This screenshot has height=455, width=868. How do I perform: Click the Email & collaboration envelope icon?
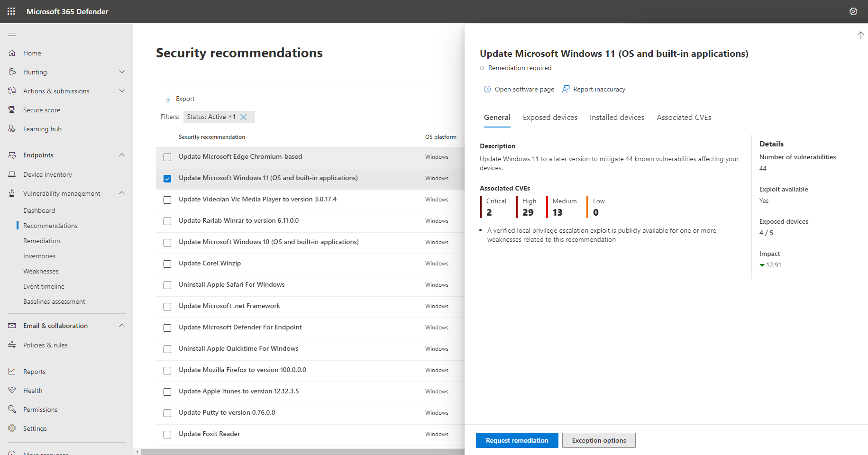click(12, 326)
